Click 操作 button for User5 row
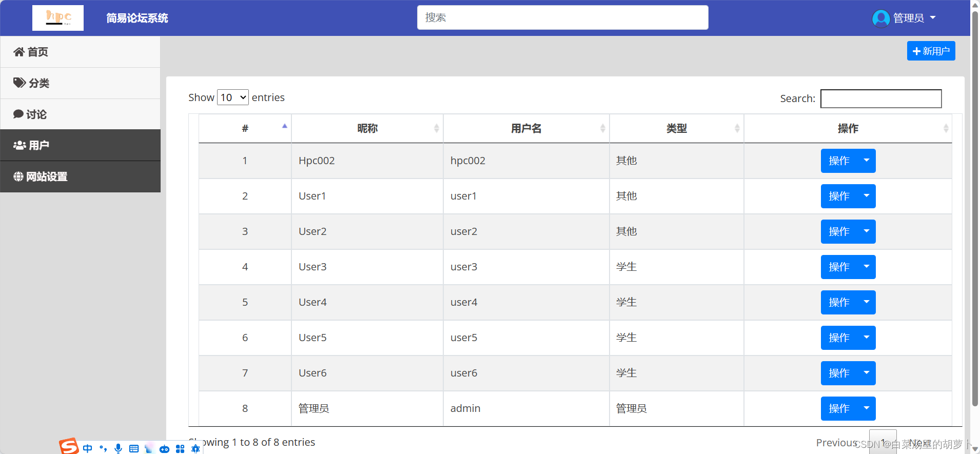 tap(839, 338)
